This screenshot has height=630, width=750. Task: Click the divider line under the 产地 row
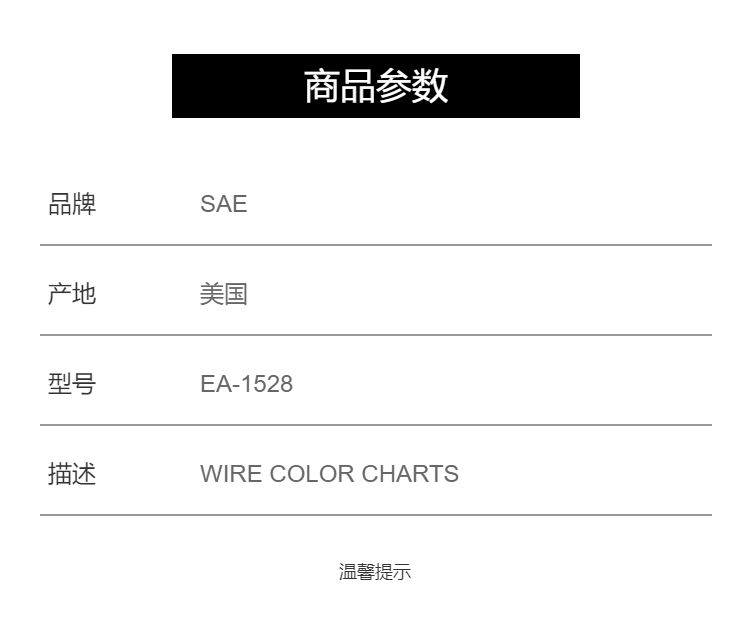(x=376, y=335)
